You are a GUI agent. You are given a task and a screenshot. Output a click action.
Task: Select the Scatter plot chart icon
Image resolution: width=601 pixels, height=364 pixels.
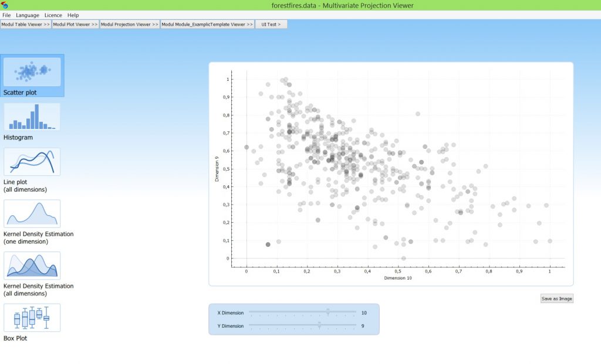tap(32, 72)
